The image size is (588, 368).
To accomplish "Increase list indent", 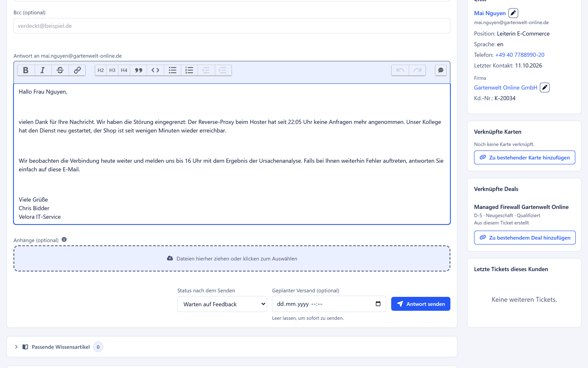I will click(x=223, y=70).
